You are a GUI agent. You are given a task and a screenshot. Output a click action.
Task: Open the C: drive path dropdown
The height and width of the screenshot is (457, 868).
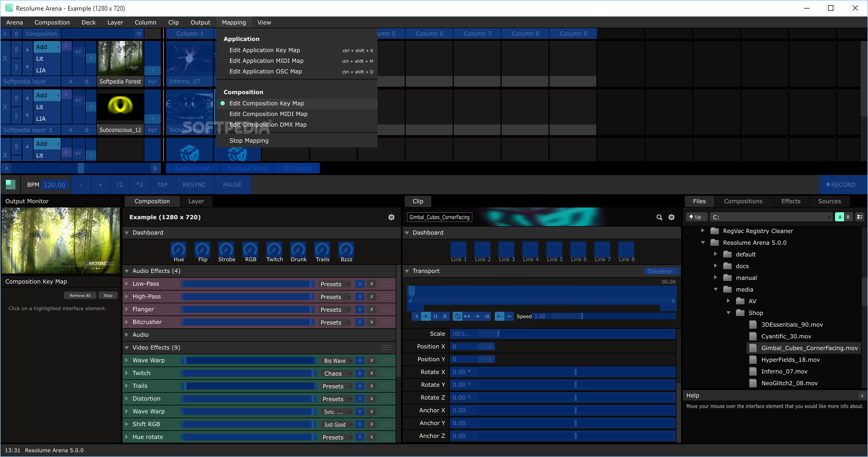tap(771, 217)
